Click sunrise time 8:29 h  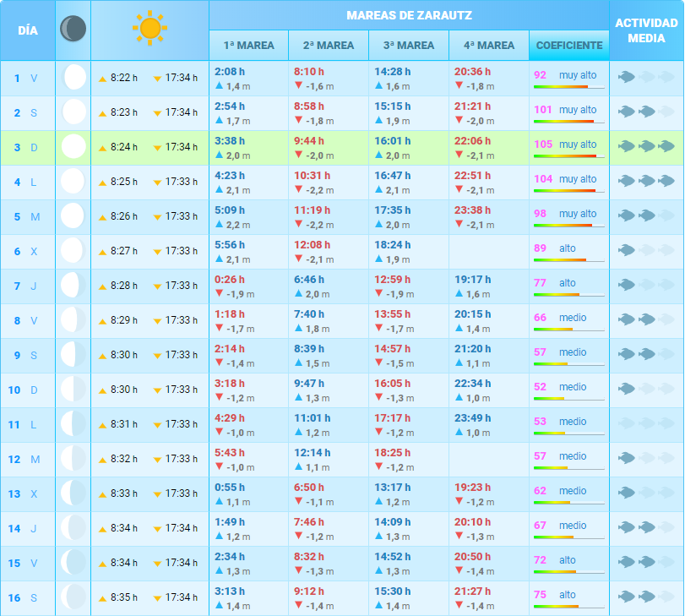pyautogui.click(x=124, y=320)
